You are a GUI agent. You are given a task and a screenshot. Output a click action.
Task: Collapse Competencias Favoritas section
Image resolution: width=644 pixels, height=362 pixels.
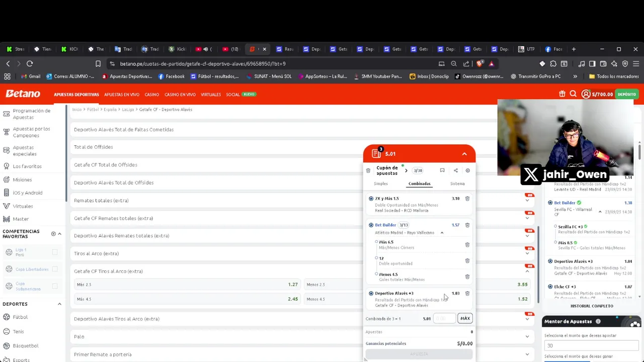pyautogui.click(x=59, y=234)
